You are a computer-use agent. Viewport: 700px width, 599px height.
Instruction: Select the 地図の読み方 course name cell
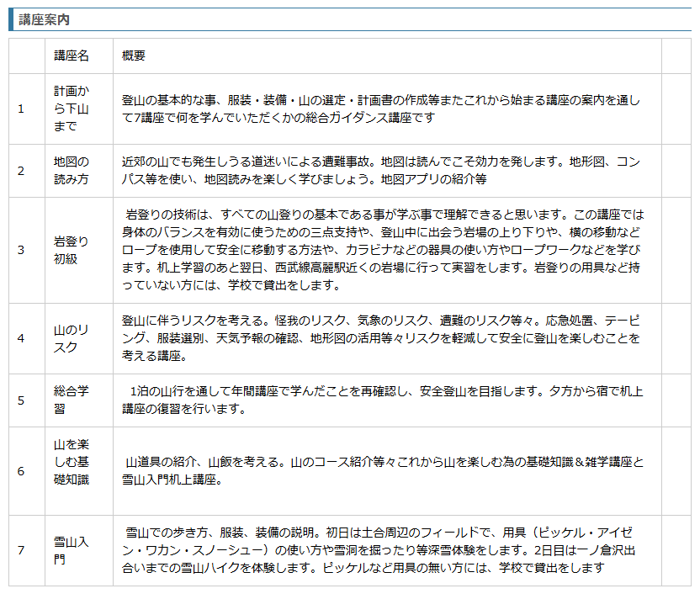[x=72, y=170]
